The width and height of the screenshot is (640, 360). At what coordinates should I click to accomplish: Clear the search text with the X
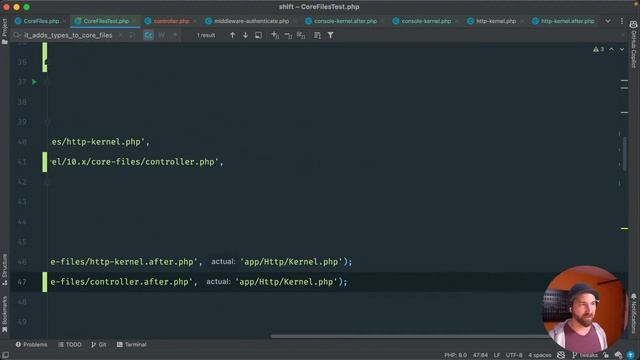pyautogui.click(x=120, y=36)
